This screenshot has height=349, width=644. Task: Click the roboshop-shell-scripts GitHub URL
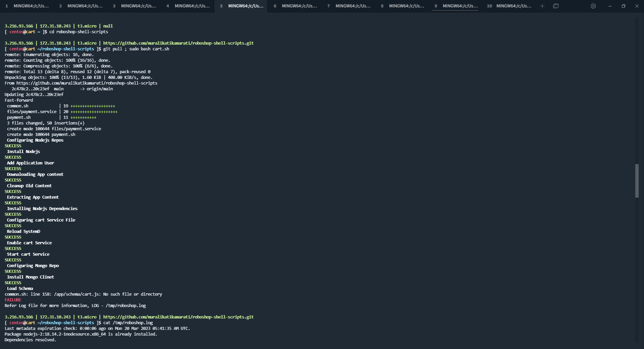[178, 43]
